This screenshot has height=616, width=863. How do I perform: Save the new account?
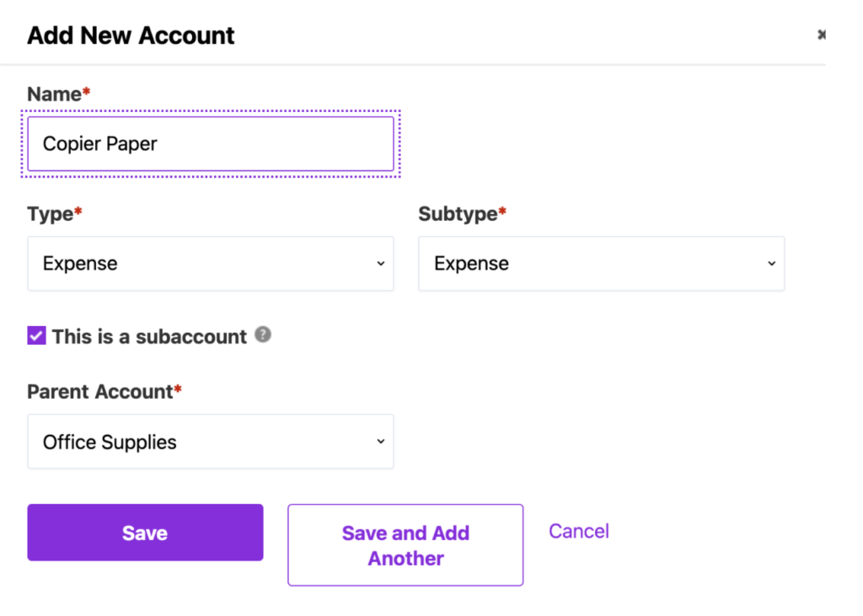click(145, 533)
